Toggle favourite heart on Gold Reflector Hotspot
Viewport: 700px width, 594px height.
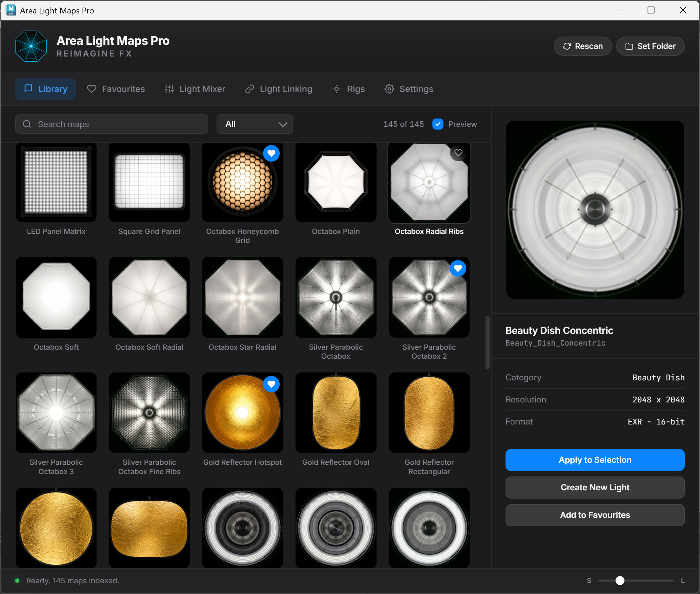tap(271, 384)
